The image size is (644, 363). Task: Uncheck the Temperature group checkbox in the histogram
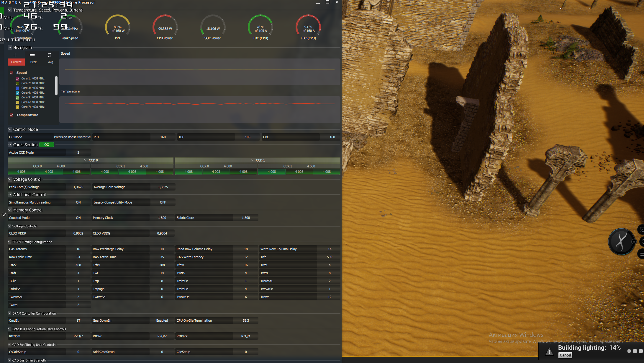pos(12,115)
